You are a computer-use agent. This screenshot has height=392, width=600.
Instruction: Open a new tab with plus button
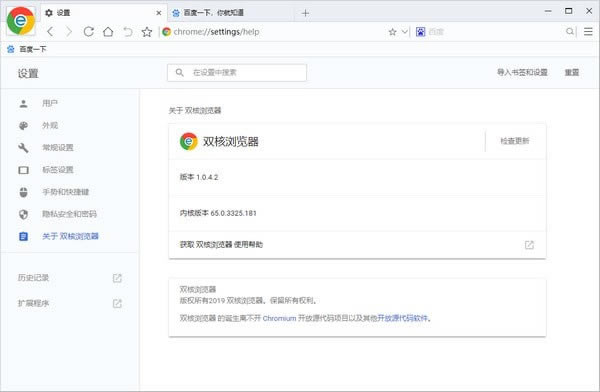(x=305, y=13)
